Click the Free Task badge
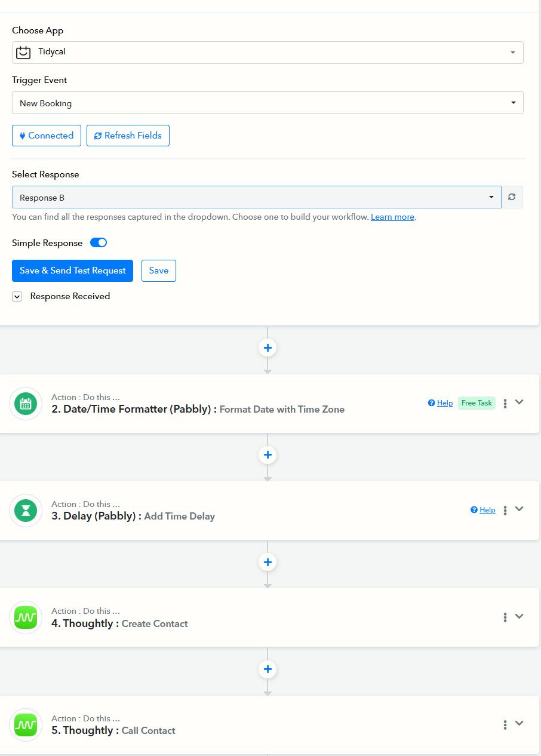Screen dimensions: 541x756 coord(477,403)
